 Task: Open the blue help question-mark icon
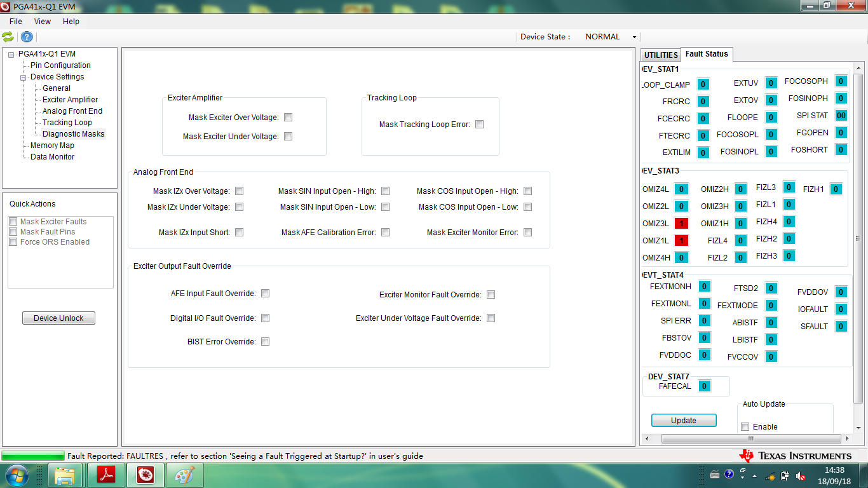[27, 37]
